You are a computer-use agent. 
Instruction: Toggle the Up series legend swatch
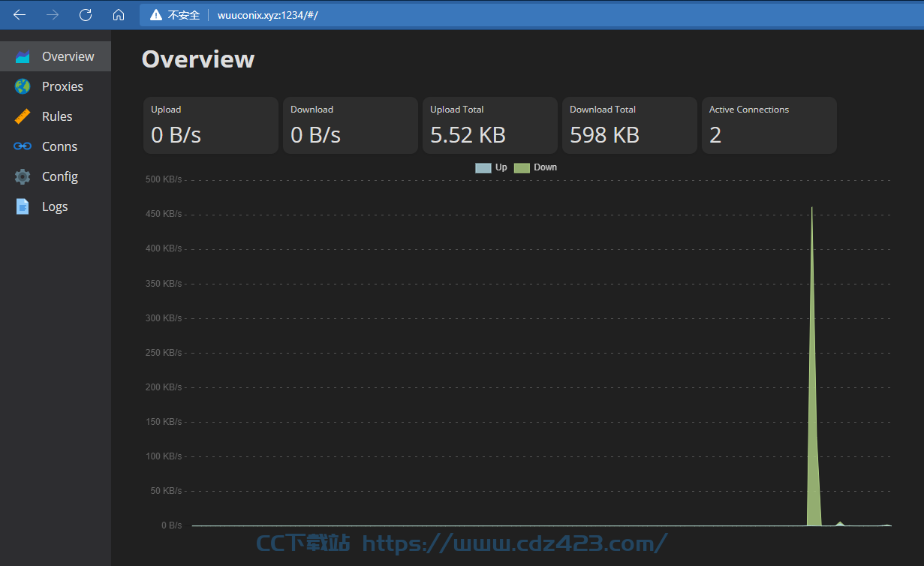pos(483,167)
